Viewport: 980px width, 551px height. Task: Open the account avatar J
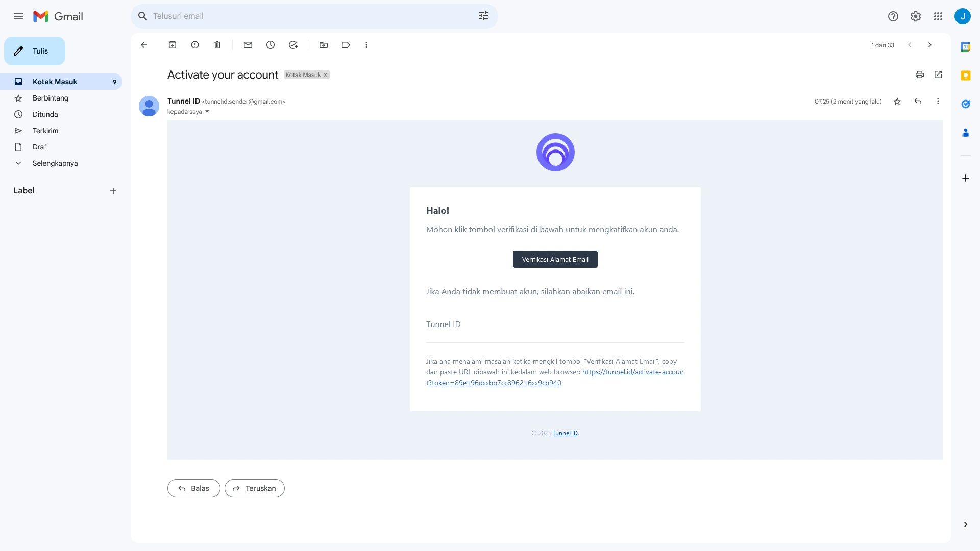tap(963, 16)
